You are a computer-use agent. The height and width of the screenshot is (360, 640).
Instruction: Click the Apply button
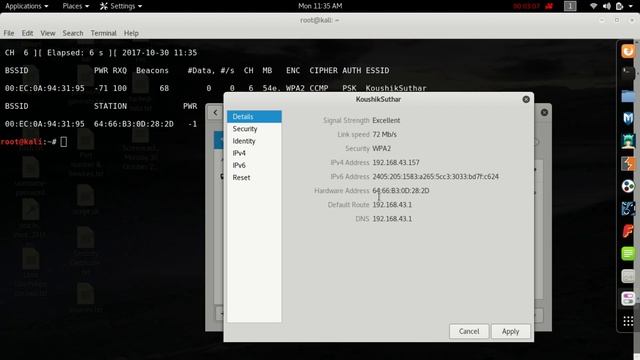tap(511, 331)
